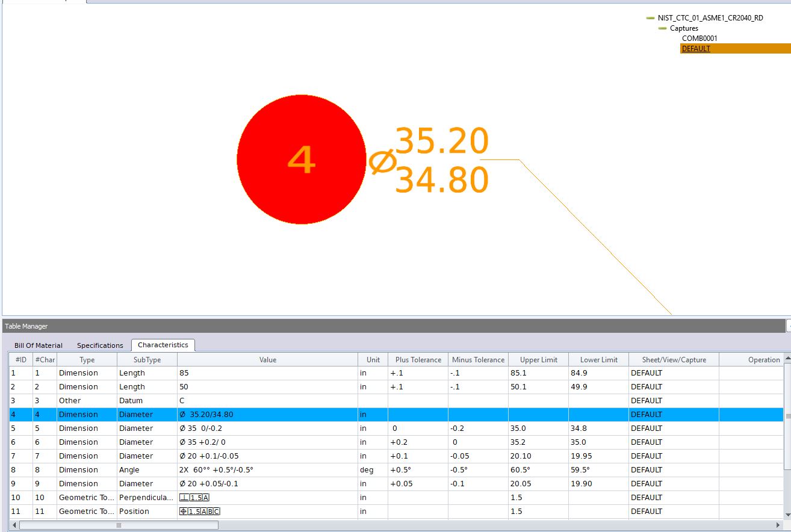Click the table's vertical scroll down arrow
This screenshot has width=791, height=532.
[x=787, y=515]
